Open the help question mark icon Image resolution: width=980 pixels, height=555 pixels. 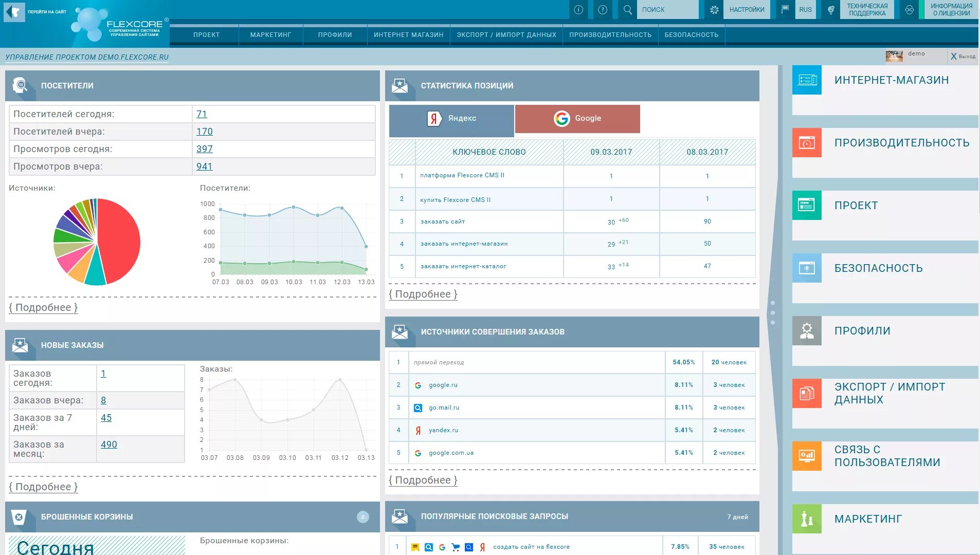603,9
